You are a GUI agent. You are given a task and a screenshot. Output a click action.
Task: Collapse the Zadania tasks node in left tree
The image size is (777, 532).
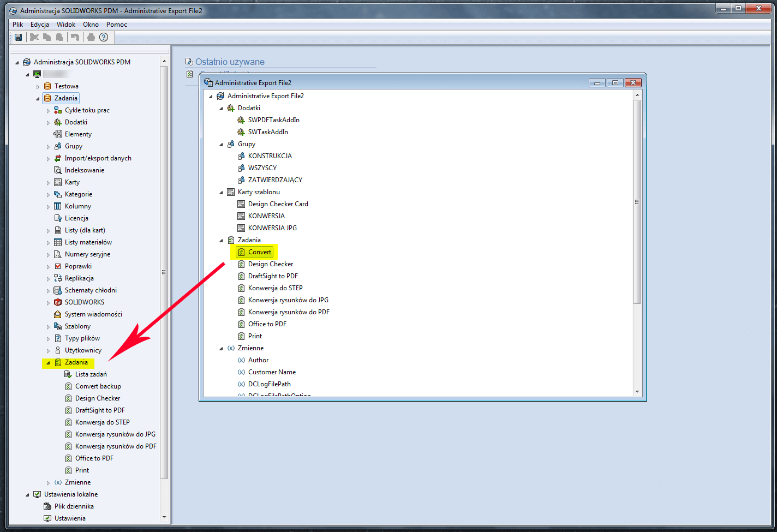point(48,363)
